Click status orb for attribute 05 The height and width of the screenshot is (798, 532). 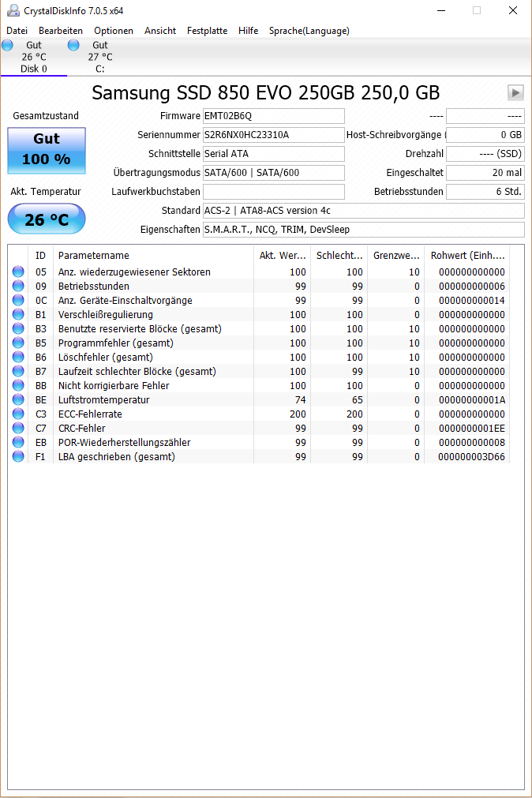click(18, 272)
